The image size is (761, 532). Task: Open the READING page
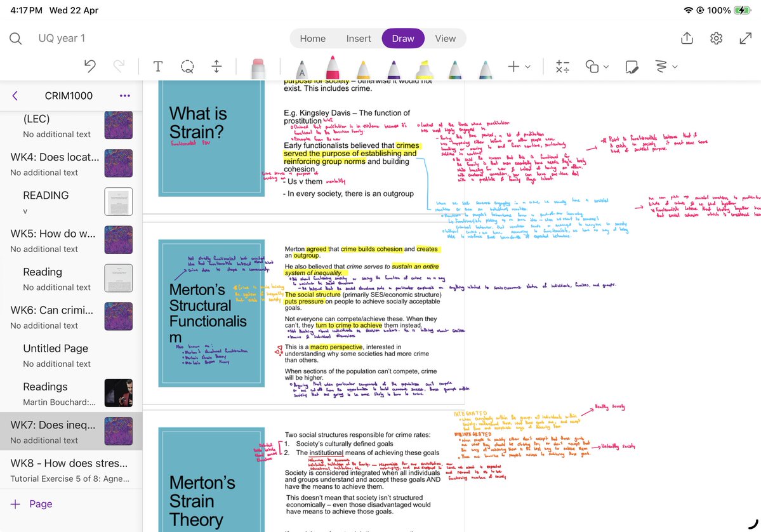click(x=71, y=201)
